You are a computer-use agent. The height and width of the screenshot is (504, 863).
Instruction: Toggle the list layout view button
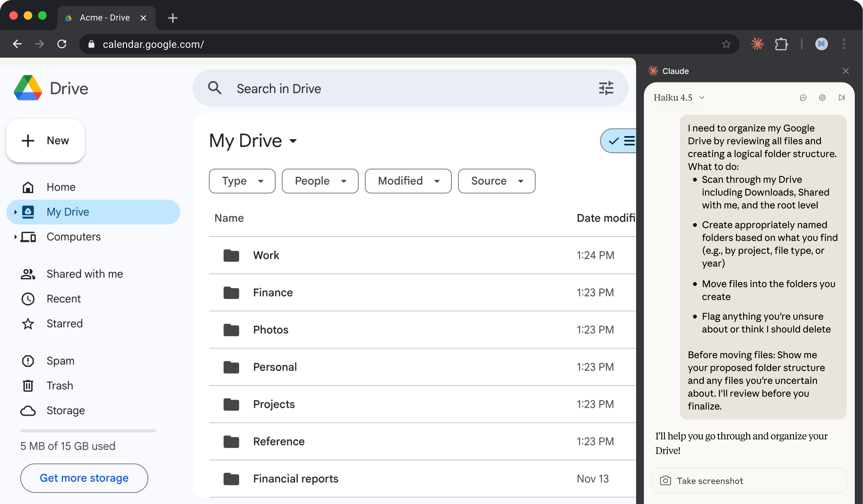click(x=622, y=141)
